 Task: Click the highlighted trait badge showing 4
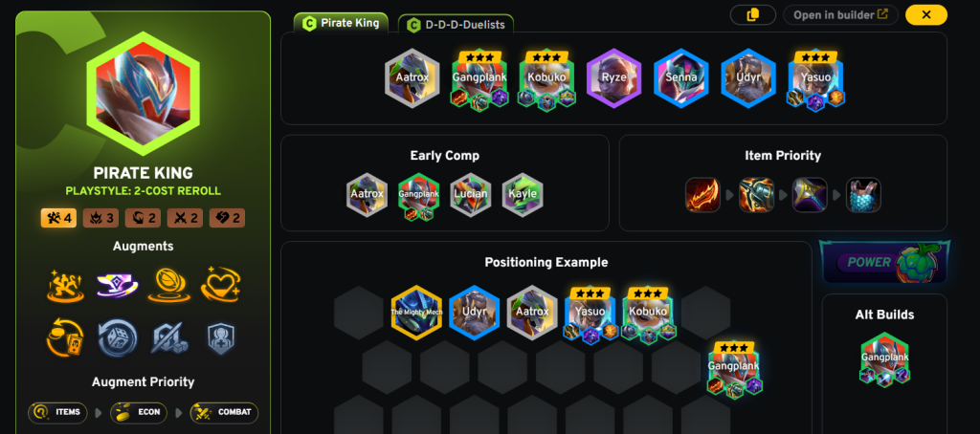(x=58, y=218)
